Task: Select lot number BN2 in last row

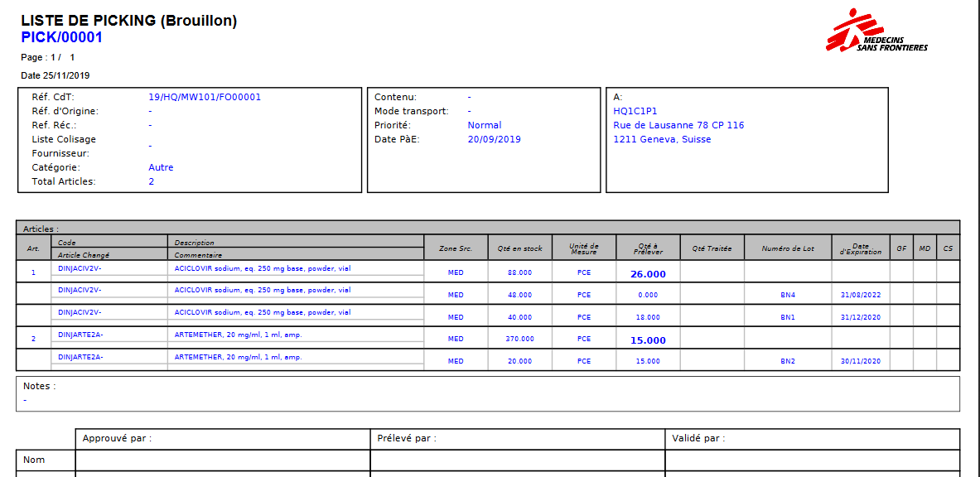Action: (787, 361)
